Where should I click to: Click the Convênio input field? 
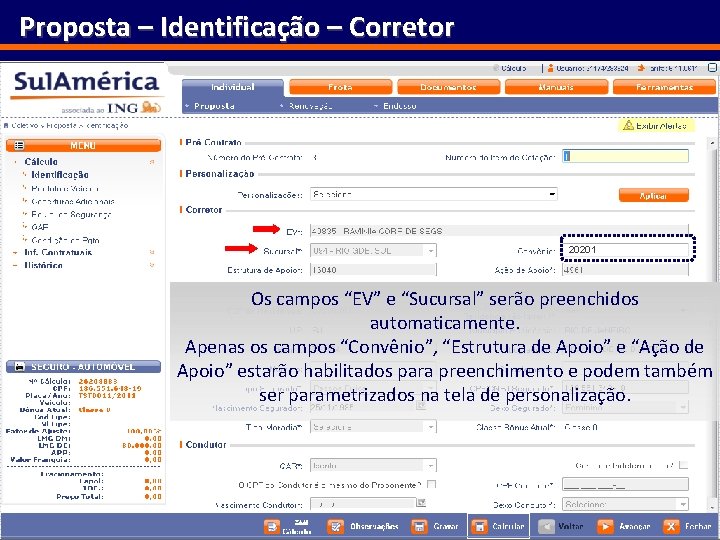(626, 250)
